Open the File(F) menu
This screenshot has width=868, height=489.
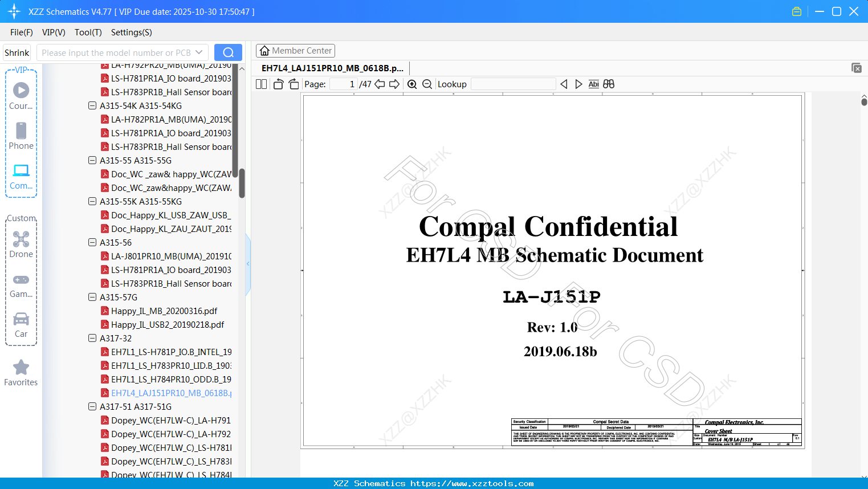click(22, 32)
